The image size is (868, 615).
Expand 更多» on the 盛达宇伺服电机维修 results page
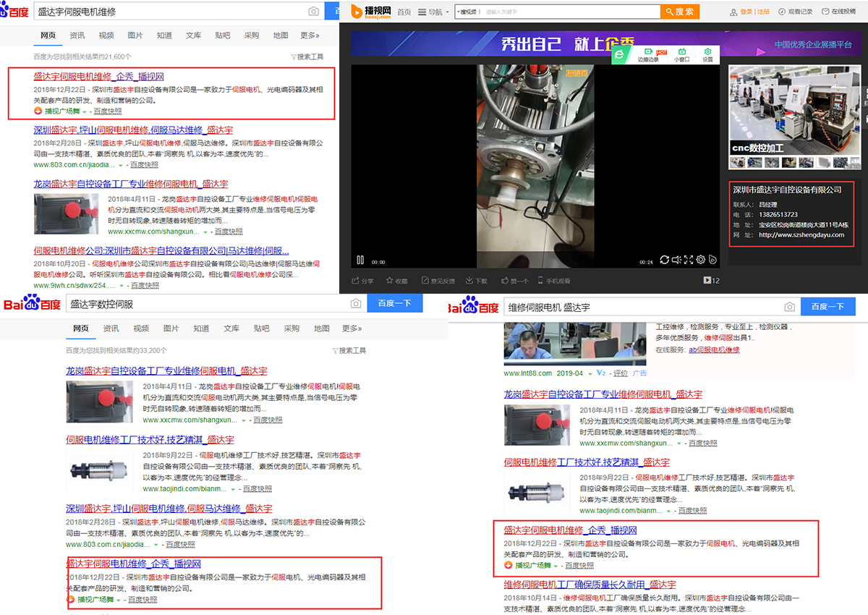point(310,35)
